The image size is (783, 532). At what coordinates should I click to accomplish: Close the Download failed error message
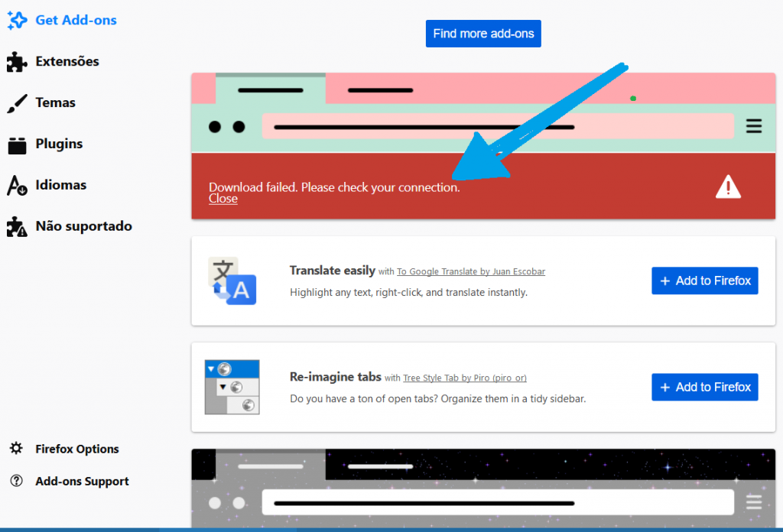tap(223, 199)
